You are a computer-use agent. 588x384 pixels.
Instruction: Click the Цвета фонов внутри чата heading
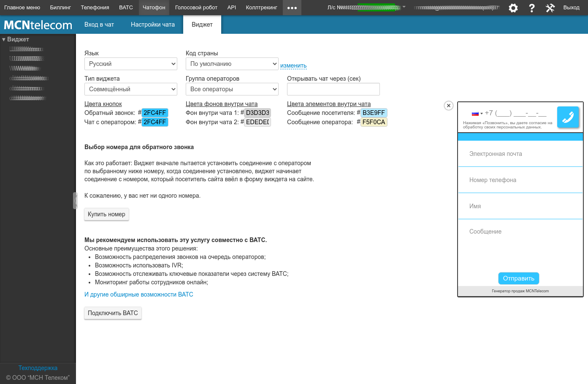click(x=222, y=104)
